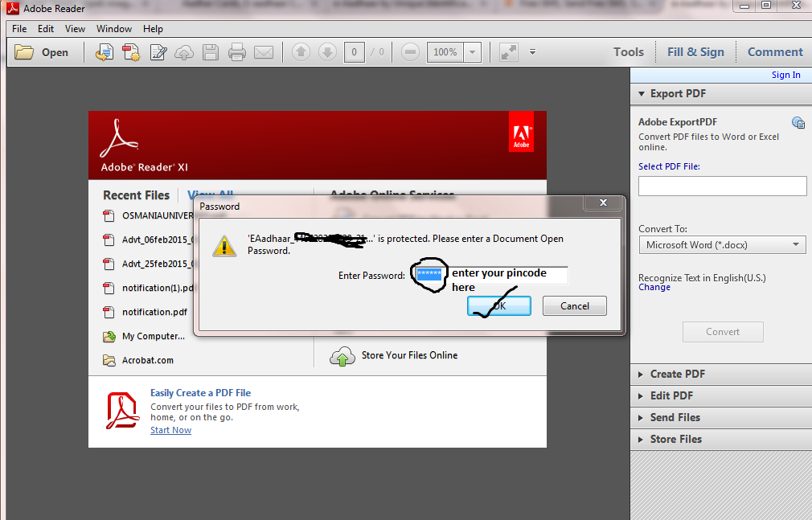Click Acrobat.com entry
Viewport: 812px width, 520px height.
tap(148, 361)
